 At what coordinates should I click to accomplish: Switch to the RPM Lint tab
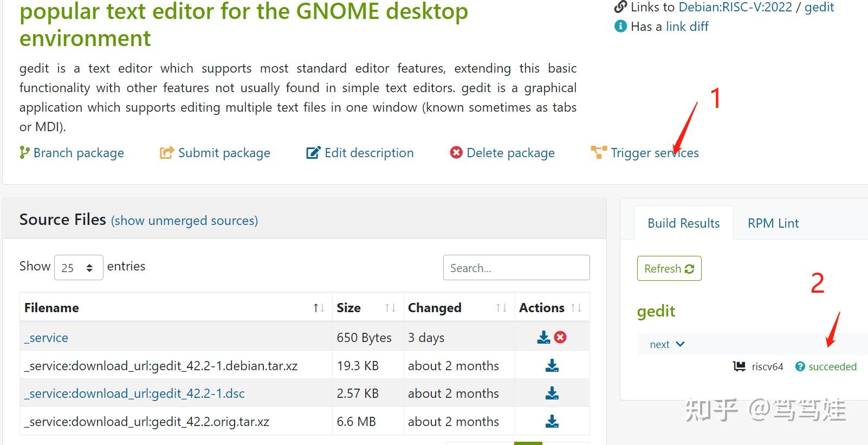pos(773,223)
